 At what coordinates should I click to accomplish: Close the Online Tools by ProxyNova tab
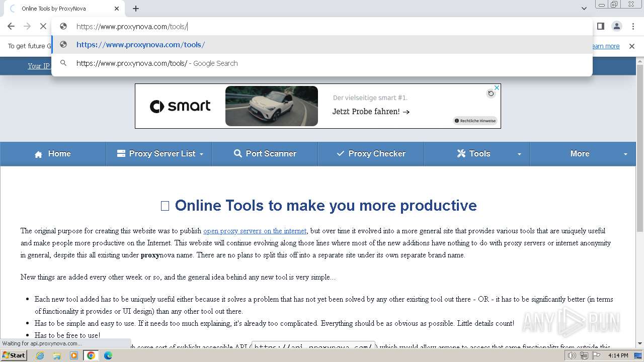pyautogui.click(x=117, y=9)
